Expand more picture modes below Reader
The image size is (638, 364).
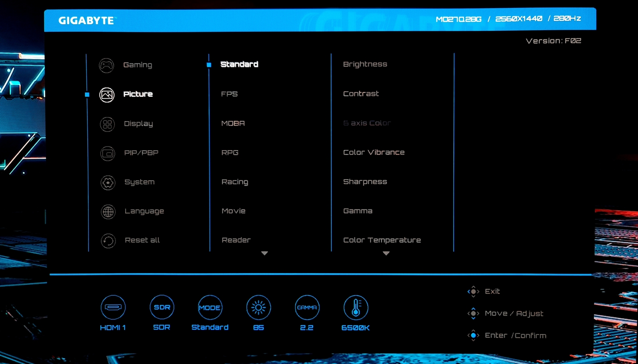coord(264,253)
